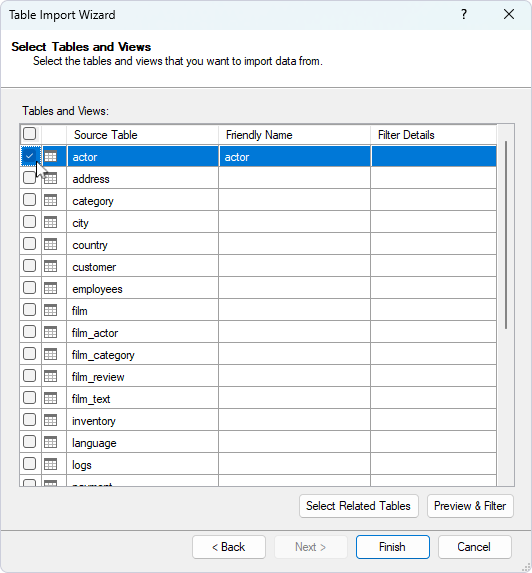Click the table icon beside customer
The width and height of the screenshot is (532, 573).
(50, 266)
